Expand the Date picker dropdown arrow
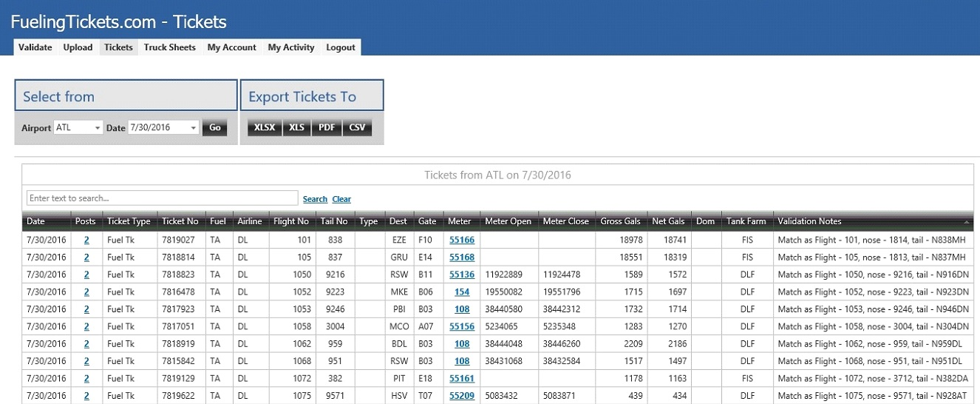 (x=194, y=128)
